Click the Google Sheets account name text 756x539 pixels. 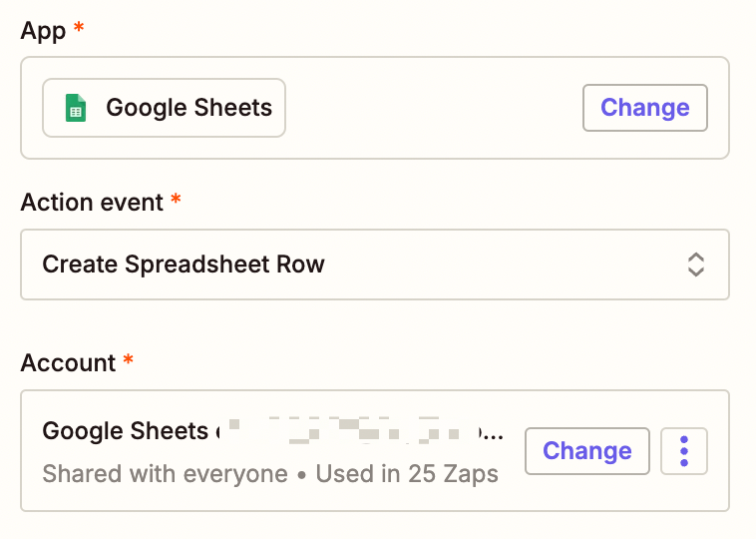(126, 431)
